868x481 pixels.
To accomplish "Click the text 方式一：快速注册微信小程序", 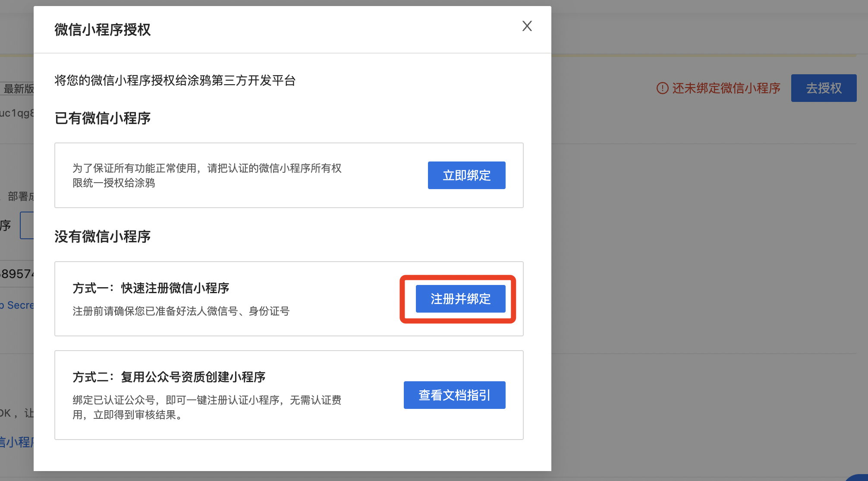I will tap(151, 288).
